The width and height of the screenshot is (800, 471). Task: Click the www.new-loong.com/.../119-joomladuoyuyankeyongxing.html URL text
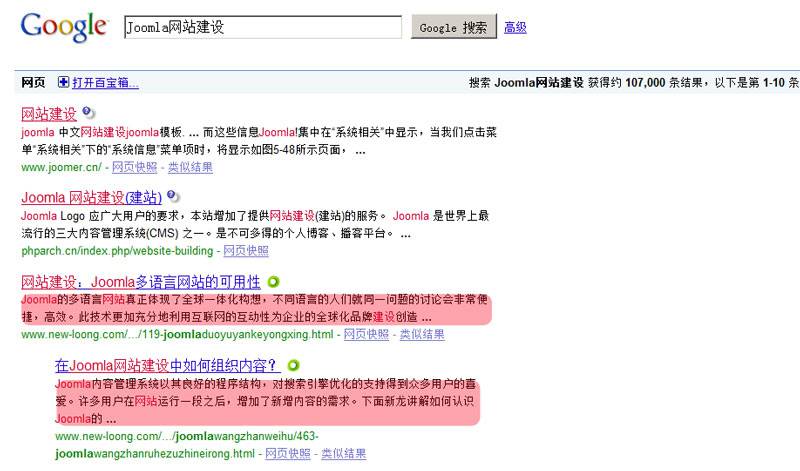click(178, 334)
